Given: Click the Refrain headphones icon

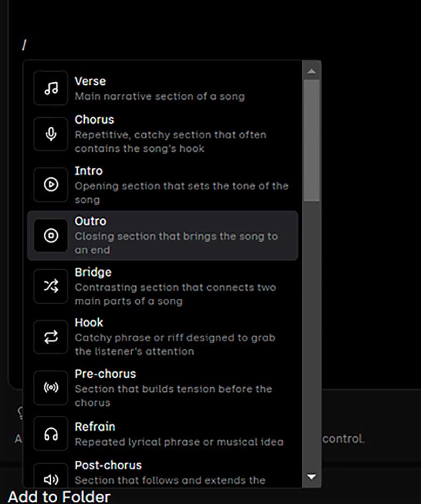Looking at the screenshot, I should tap(51, 434).
